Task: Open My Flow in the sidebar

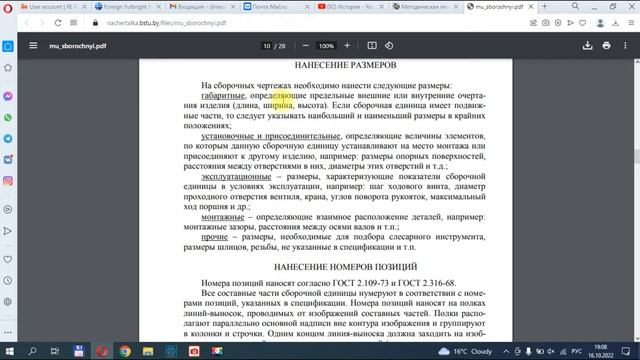Action: 8,231
